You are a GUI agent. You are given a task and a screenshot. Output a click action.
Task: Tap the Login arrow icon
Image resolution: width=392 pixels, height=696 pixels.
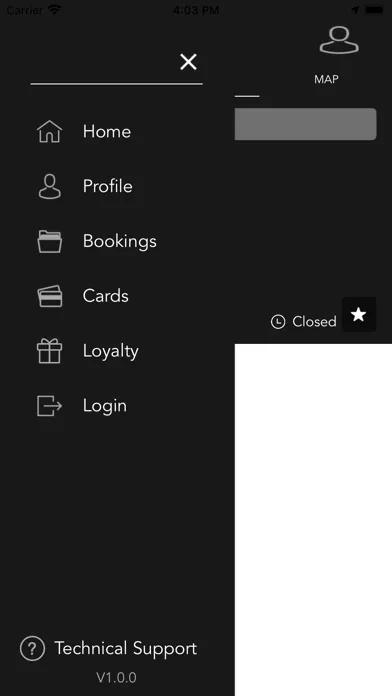[49, 406]
